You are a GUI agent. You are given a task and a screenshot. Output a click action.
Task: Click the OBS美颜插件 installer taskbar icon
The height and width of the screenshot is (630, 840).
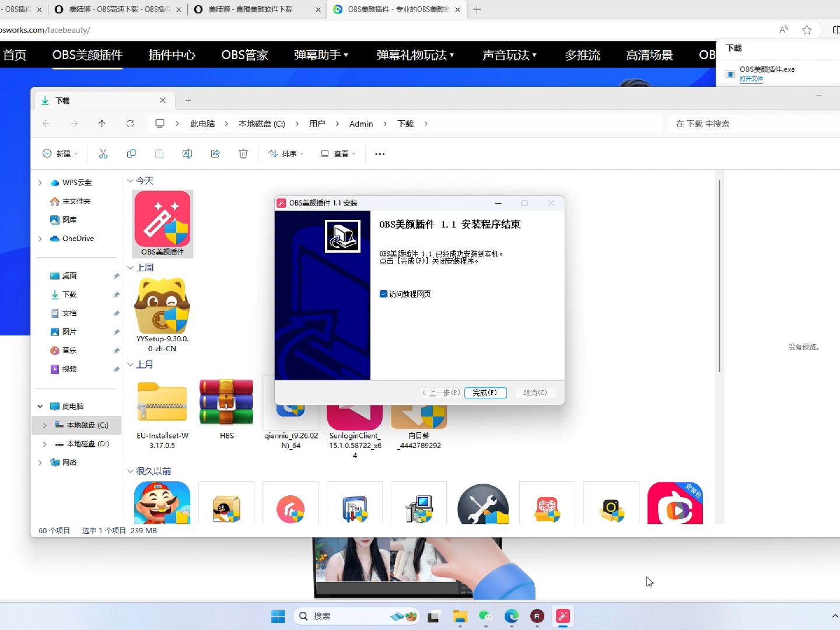[563, 616]
